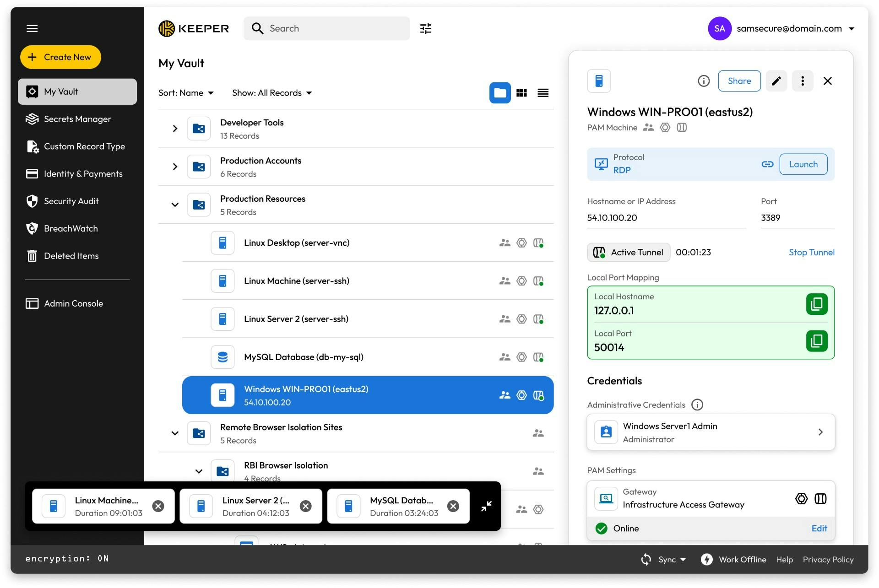Click the Stop Tunnel link

(x=811, y=252)
